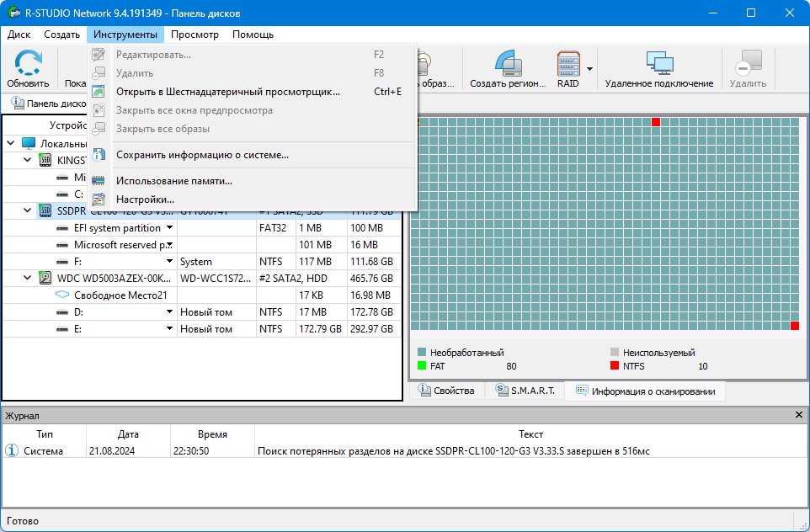This screenshot has height=532, width=810.
Task: Click the Обновить refresh toolbar icon
Action: click(x=28, y=63)
